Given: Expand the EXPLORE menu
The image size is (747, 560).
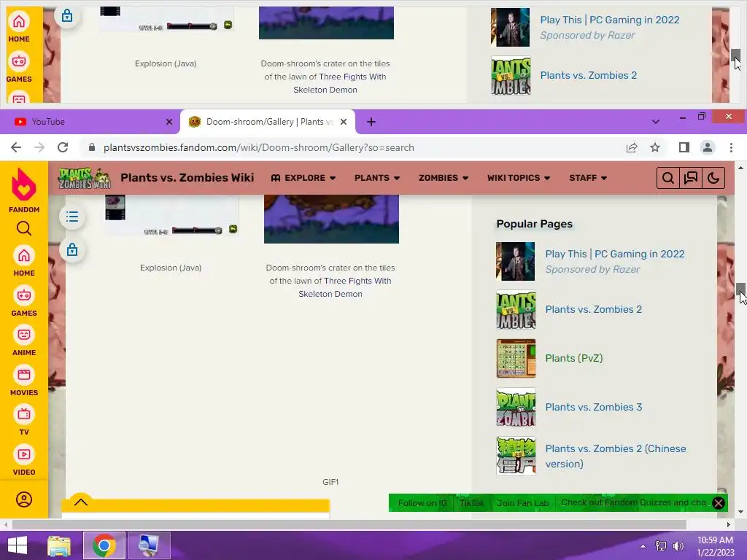Looking at the screenshot, I should click(x=303, y=178).
